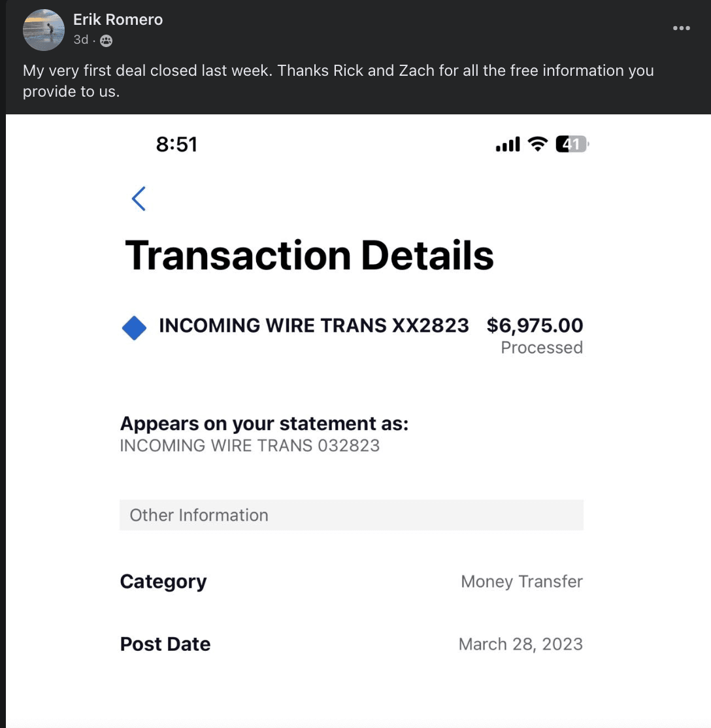
Task: Click the 8:51 clock in status bar
Action: tap(176, 144)
